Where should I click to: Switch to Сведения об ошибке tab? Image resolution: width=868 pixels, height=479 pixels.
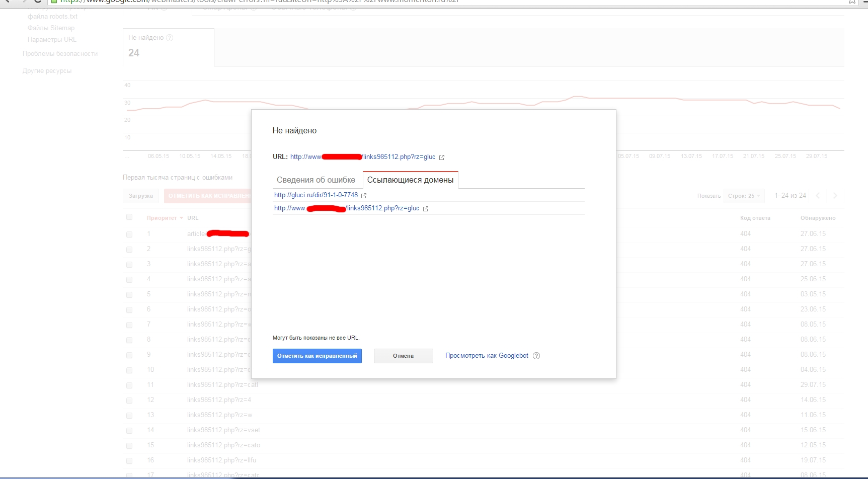(316, 180)
